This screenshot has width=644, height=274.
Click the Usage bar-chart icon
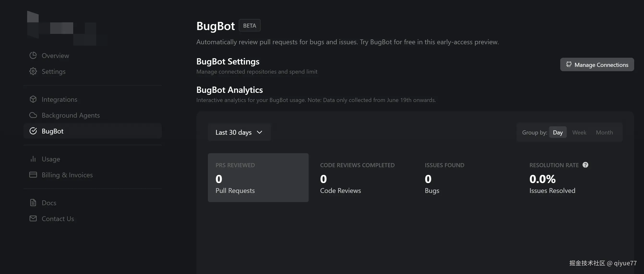33,159
